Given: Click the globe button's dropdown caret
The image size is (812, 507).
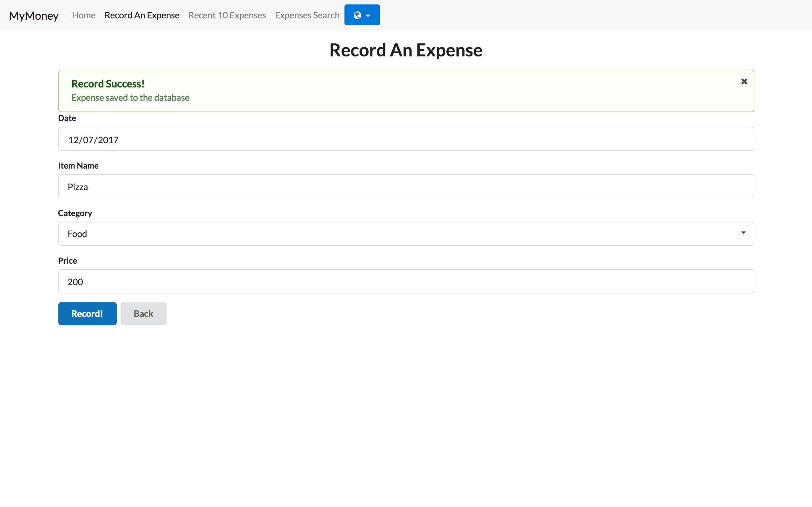Looking at the screenshot, I should pos(368,15).
